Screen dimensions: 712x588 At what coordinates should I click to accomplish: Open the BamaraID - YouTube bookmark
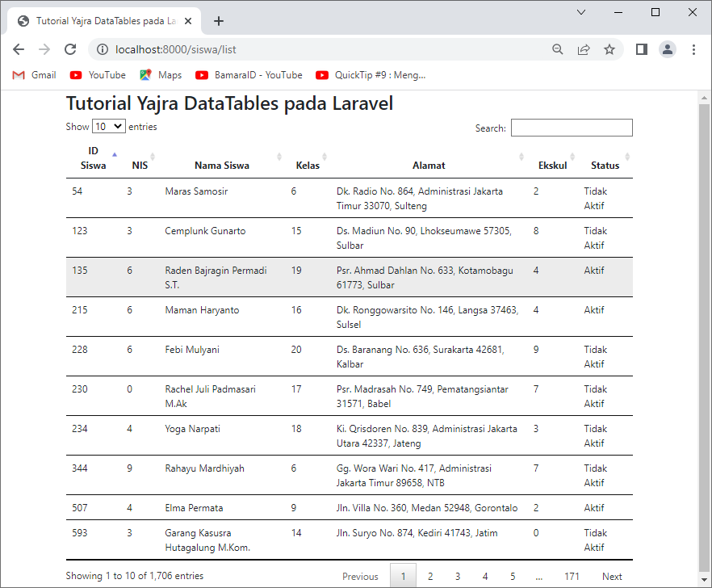(x=249, y=75)
